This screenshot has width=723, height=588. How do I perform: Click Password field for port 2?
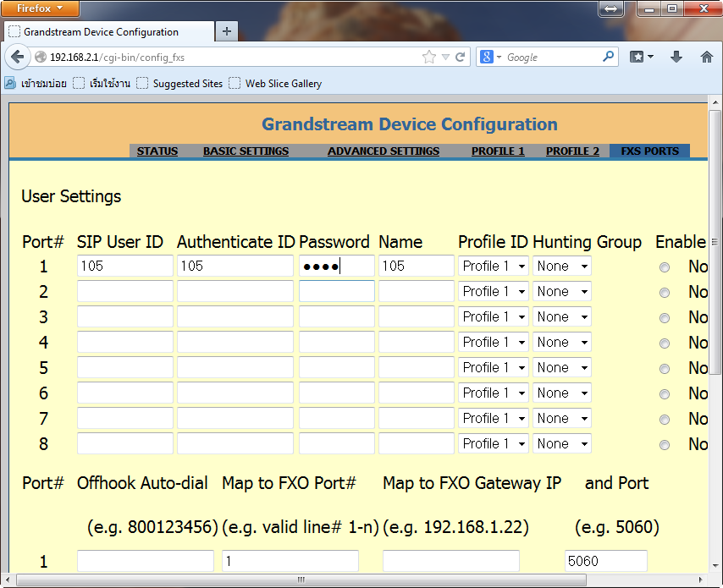coord(337,291)
